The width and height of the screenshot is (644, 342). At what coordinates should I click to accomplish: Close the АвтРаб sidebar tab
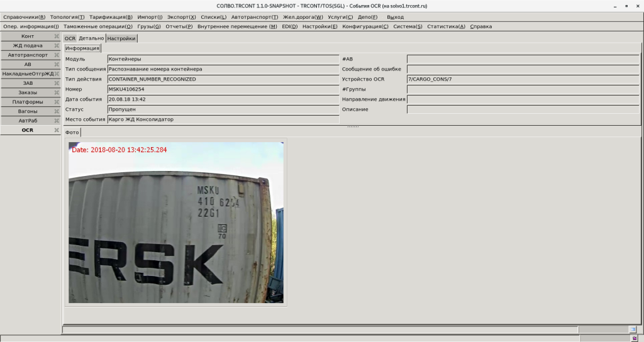tap(57, 121)
